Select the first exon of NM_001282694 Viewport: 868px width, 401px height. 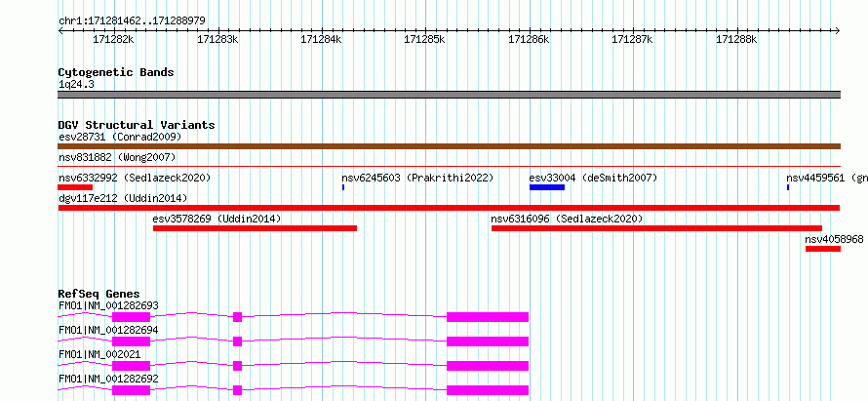point(132,341)
